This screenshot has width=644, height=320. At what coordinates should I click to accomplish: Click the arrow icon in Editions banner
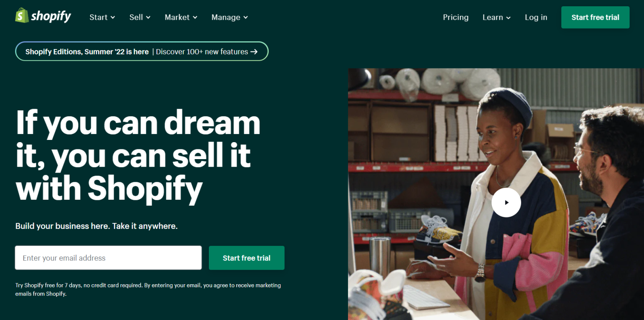coord(254,52)
